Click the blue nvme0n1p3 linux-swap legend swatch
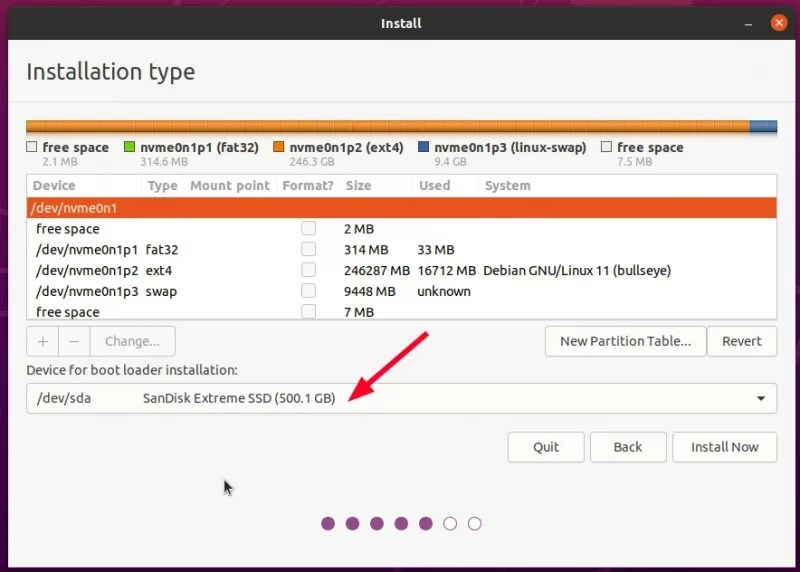Screen dimensions: 800x572 click(x=423, y=147)
